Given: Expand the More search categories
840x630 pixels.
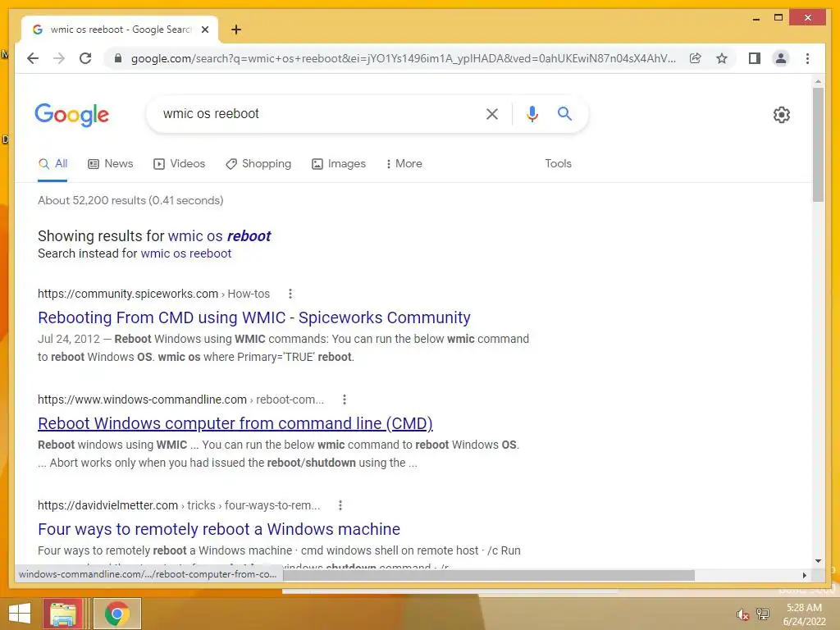Looking at the screenshot, I should (x=404, y=164).
